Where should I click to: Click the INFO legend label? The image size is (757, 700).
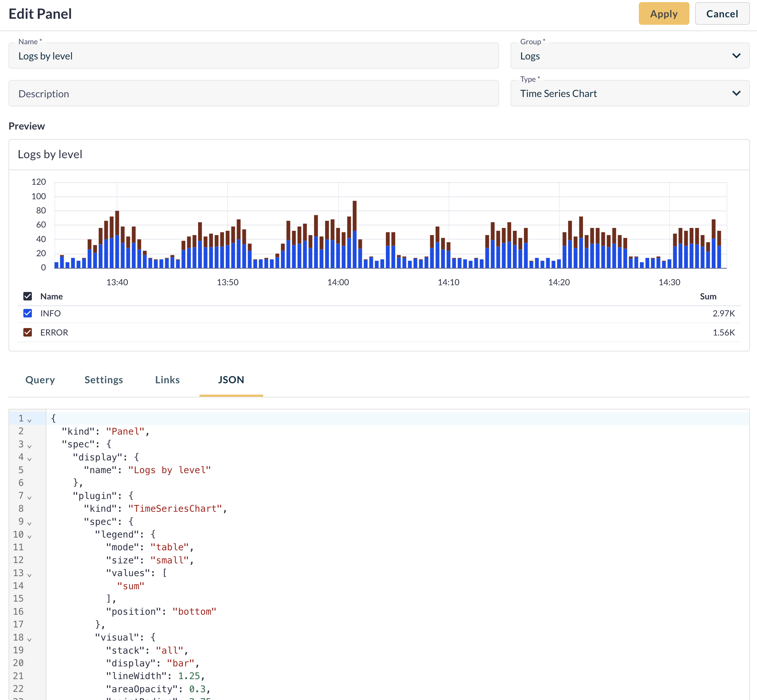click(50, 313)
